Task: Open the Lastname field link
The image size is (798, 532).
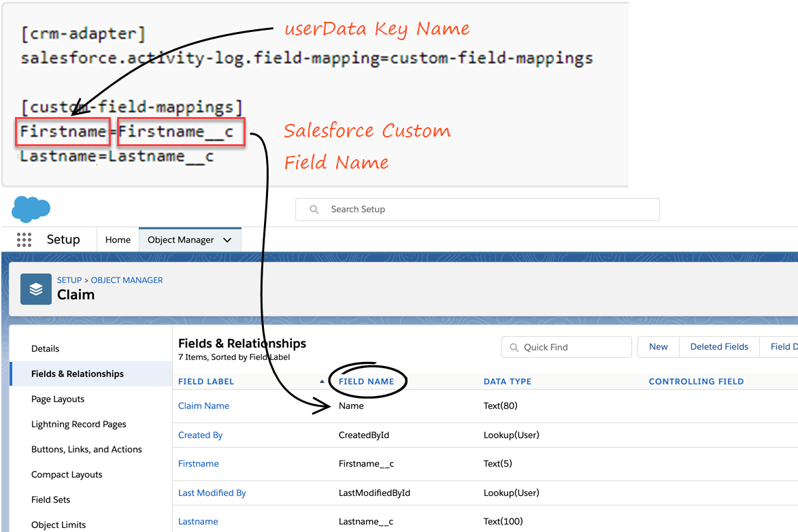Action: (x=198, y=522)
